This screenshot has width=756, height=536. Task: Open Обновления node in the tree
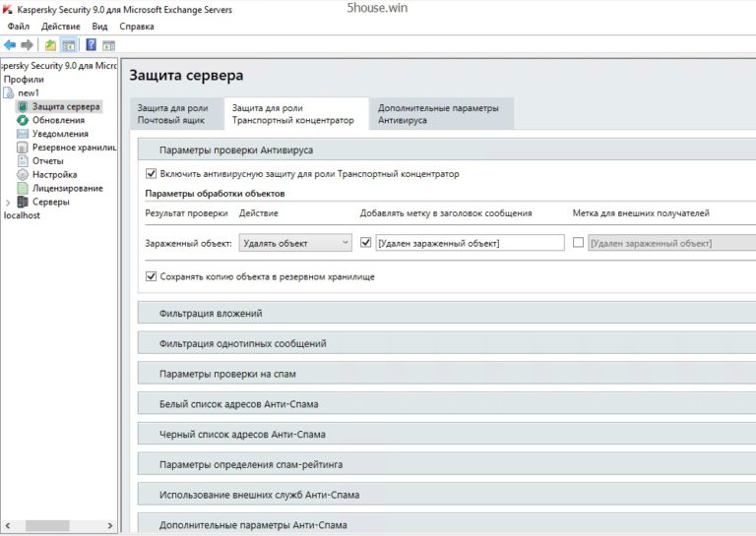[58, 120]
